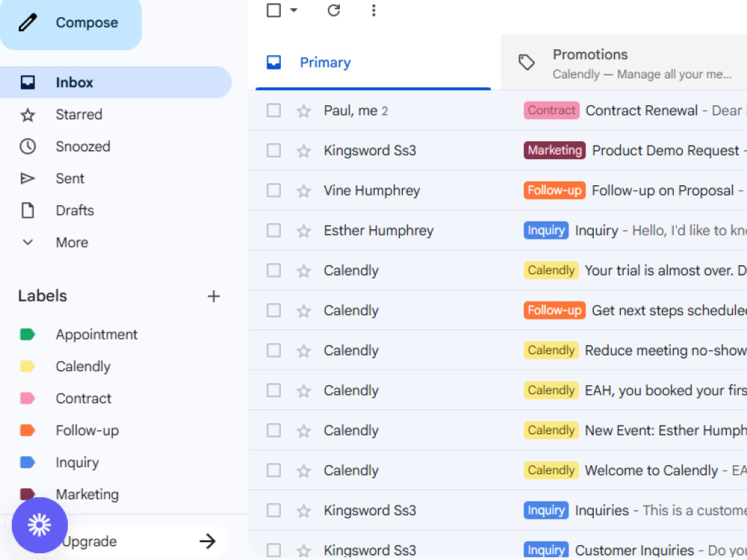Create a new label with plus icon
Screen dimensions: 747x560
(x=214, y=296)
